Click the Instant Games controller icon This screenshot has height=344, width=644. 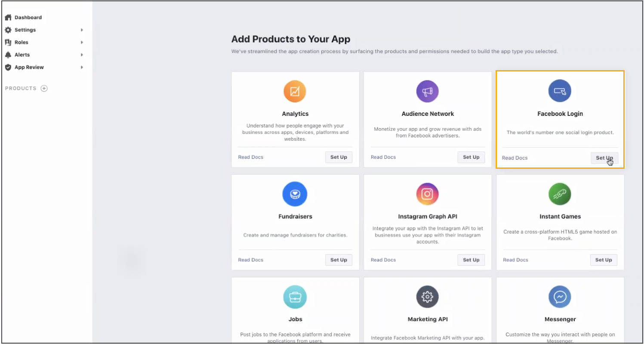560,194
